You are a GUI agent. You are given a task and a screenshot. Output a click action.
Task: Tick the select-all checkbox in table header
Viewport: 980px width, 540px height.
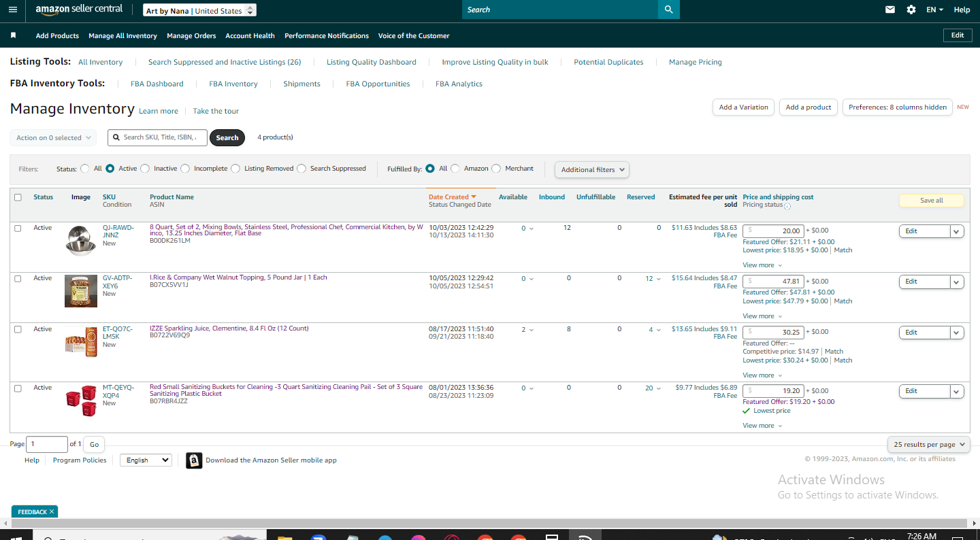pyautogui.click(x=18, y=197)
